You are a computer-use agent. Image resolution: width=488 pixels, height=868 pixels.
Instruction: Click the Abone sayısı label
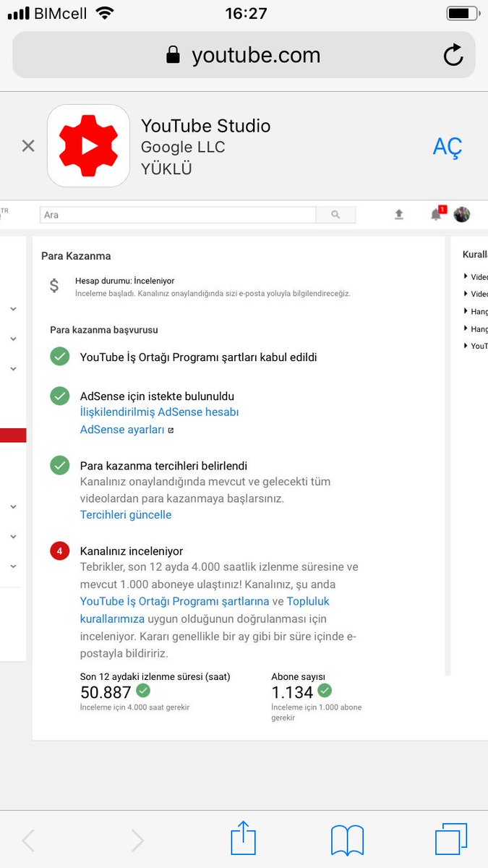tap(299, 677)
